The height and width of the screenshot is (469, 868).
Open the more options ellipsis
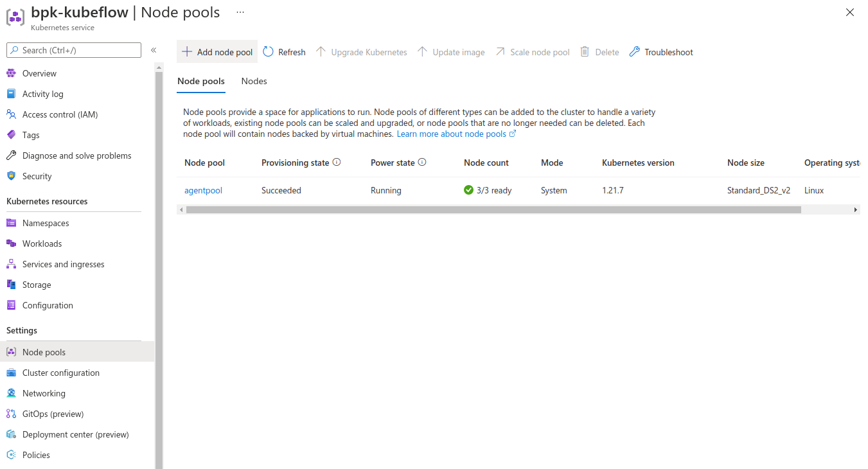pyautogui.click(x=240, y=12)
